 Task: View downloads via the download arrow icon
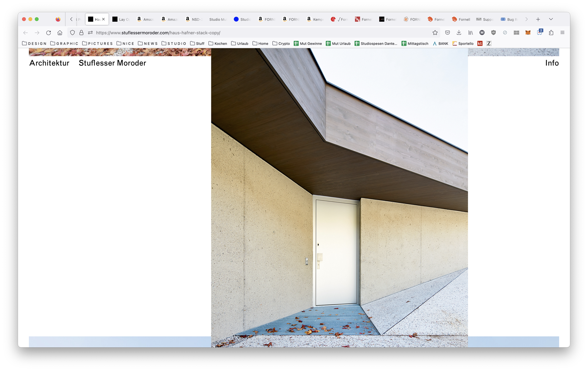coord(459,32)
